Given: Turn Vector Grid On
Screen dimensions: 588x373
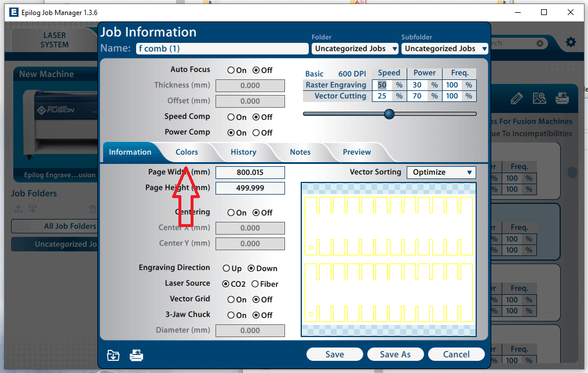Looking at the screenshot, I should coord(231,299).
